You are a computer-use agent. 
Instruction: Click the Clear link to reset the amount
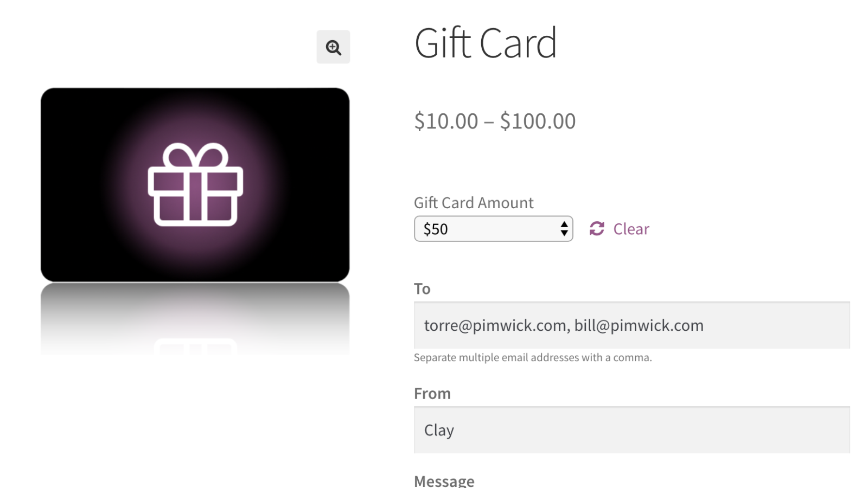pyautogui.click(x=630, y=229)
